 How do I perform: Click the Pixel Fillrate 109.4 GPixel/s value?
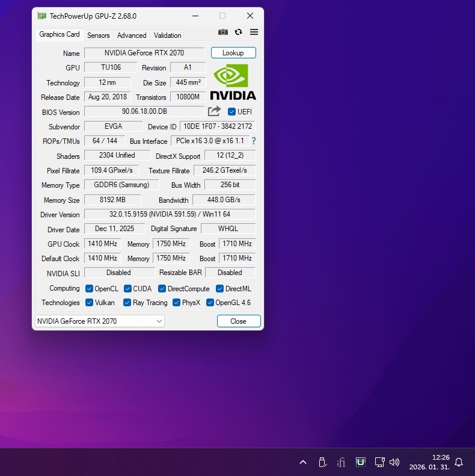(112, 170)
